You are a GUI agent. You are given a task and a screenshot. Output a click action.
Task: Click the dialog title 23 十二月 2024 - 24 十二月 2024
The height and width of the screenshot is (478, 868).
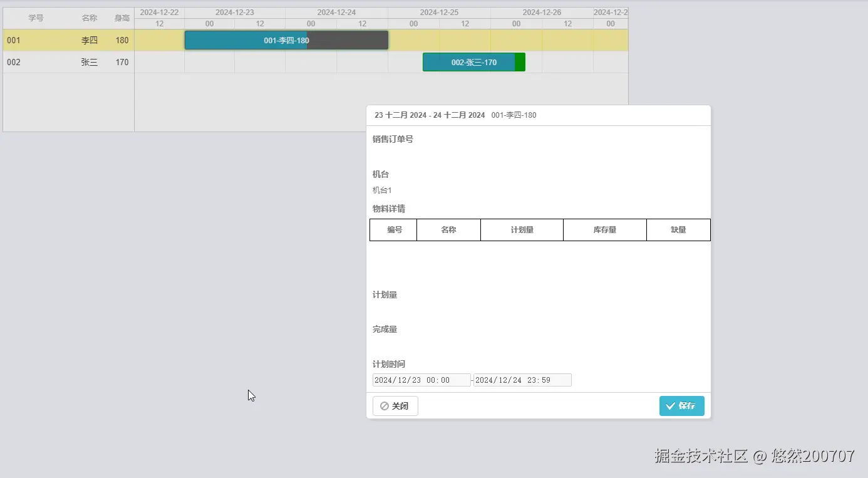(430, 115)
